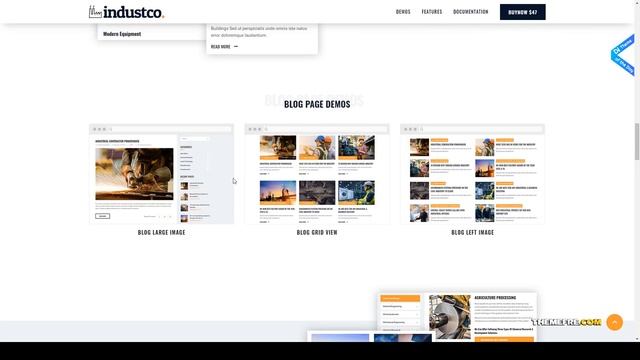Open the Blog Grid View demo thumbnail

(317, 174)
